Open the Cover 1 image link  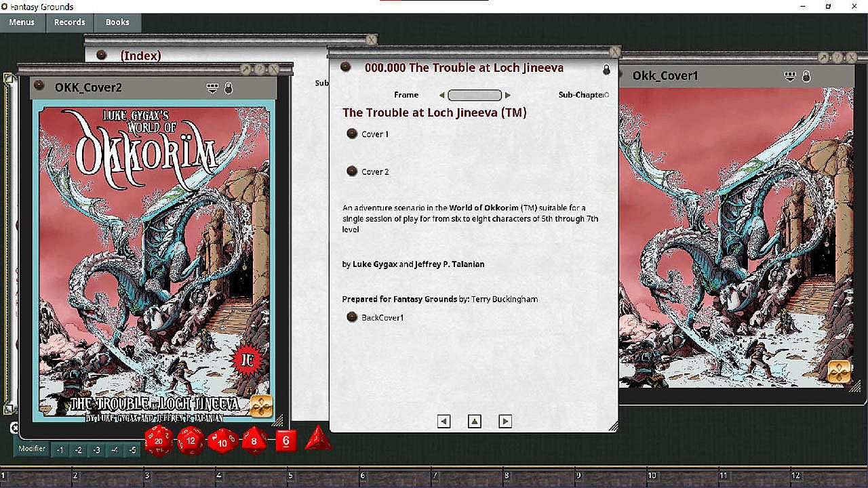[352, 134]
